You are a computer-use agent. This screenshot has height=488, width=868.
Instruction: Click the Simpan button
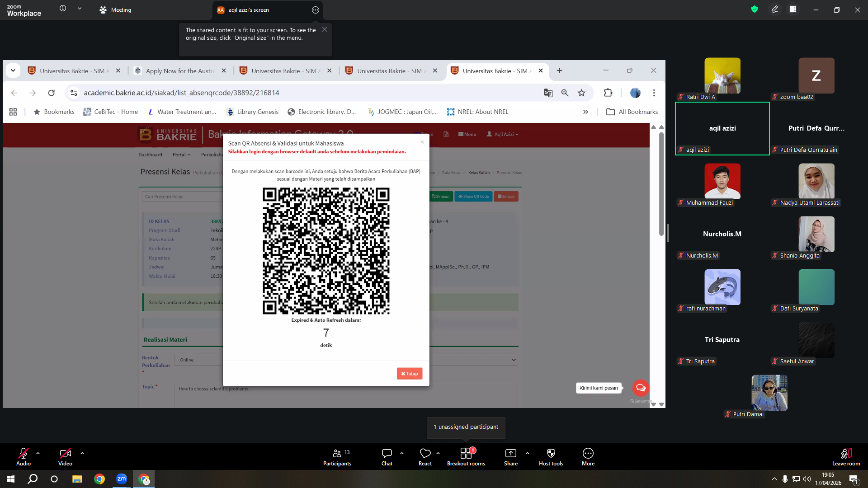pos(440,197)
